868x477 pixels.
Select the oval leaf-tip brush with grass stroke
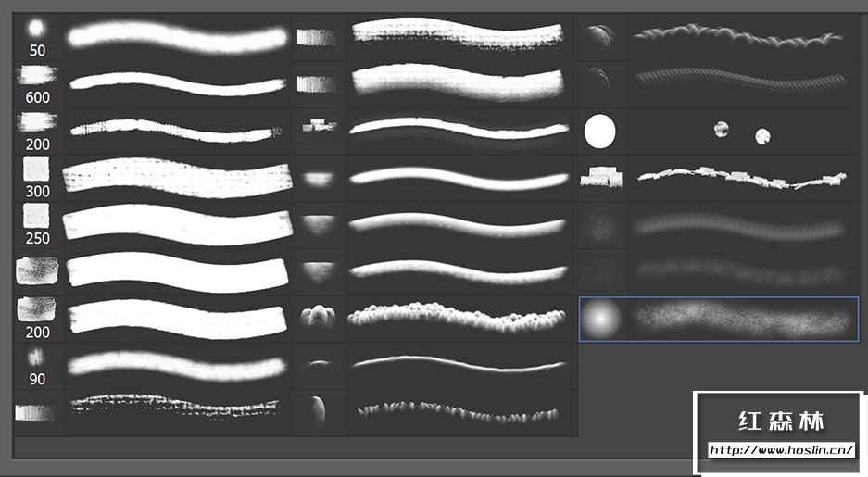coord(436,413)
